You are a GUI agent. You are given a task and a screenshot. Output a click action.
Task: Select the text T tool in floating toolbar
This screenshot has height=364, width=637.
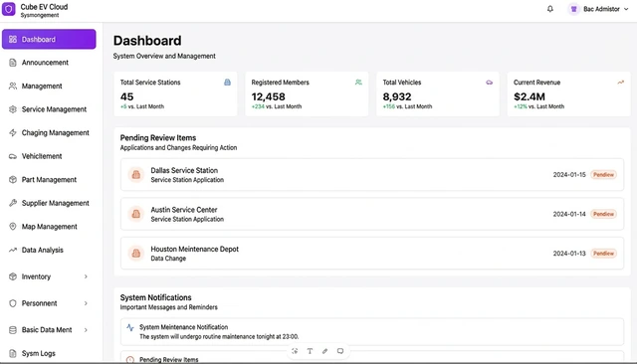click(310, 351)
